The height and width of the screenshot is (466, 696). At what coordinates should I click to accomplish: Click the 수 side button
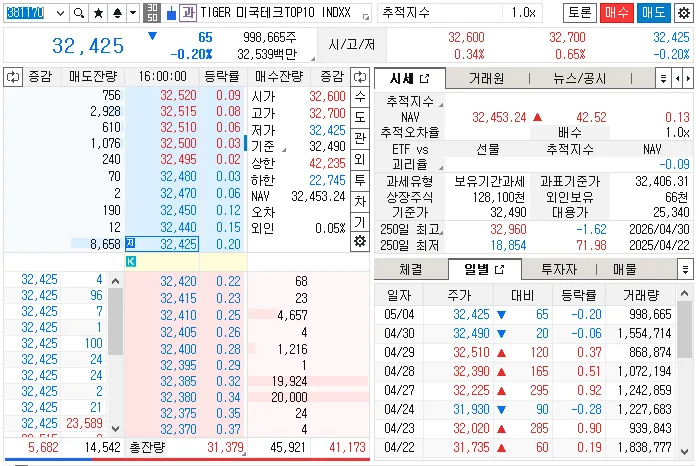click(360, 96)
